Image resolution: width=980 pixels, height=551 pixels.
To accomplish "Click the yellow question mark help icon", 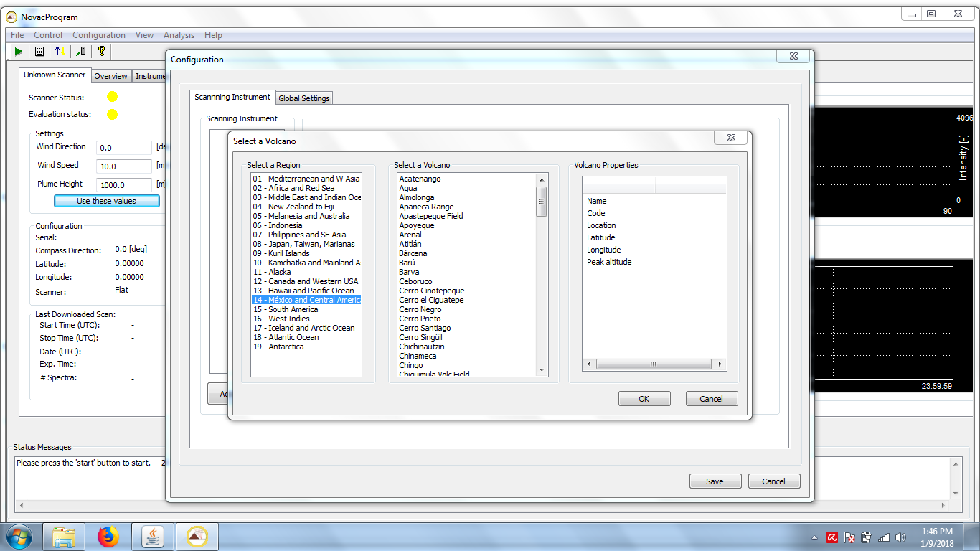I will point(102,52).
